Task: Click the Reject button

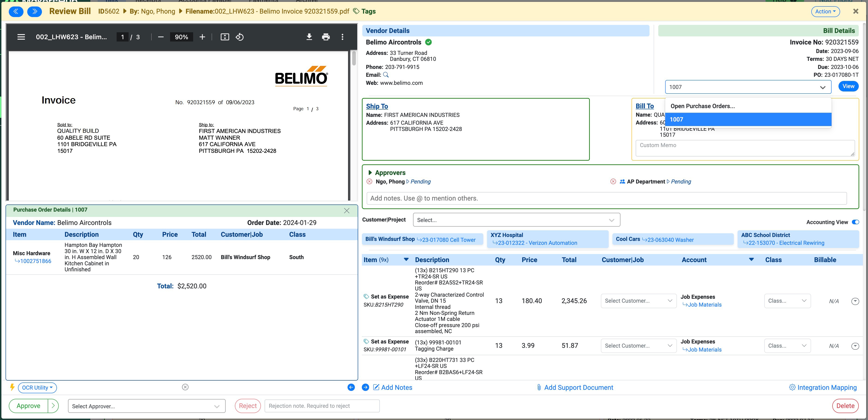Action: click(x=248, y=406)
